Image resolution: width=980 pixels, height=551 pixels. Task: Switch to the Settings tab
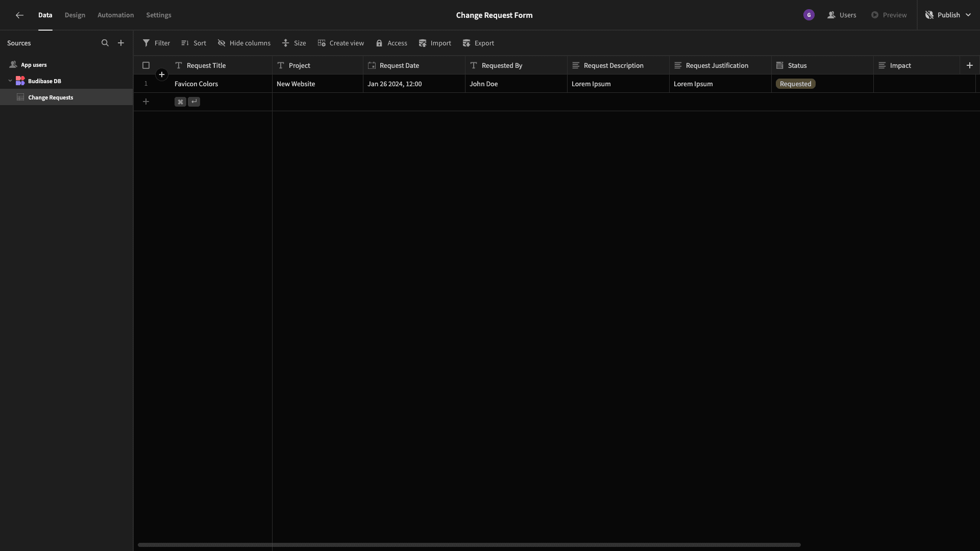tap(159, 15)
